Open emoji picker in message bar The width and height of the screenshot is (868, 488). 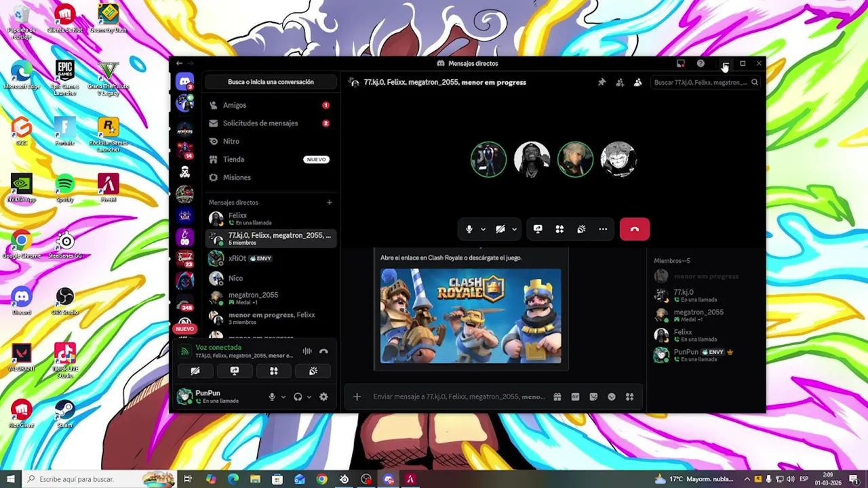[612, 396]
